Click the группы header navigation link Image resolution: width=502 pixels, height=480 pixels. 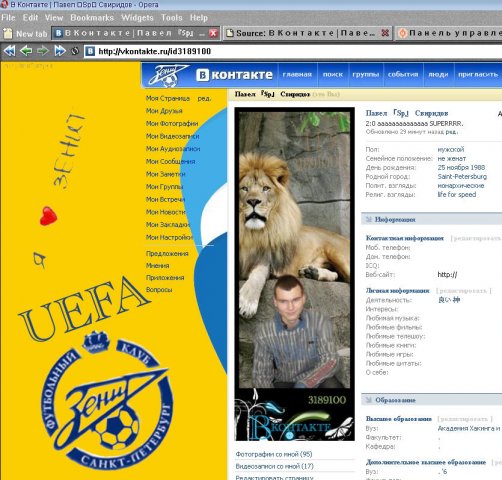[x=366, y=74]
